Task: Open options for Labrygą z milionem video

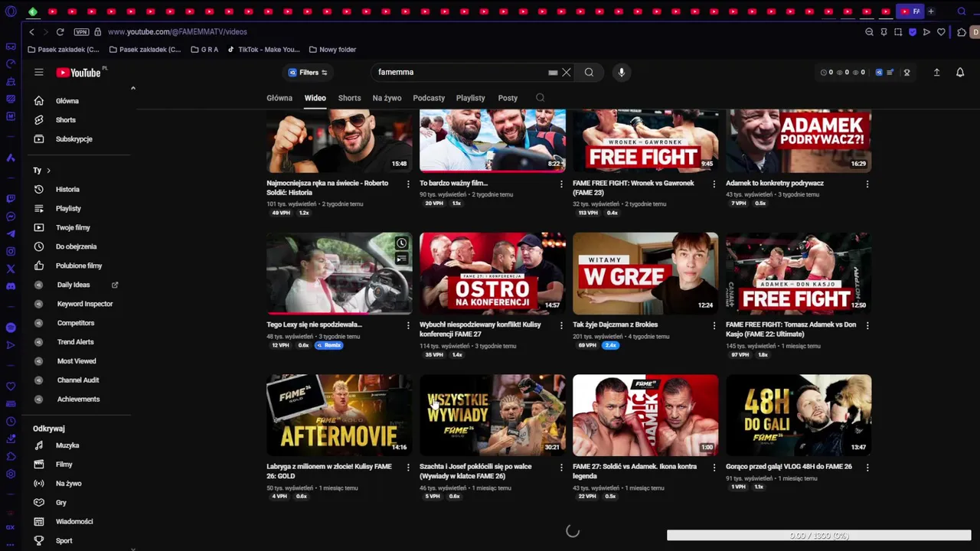Action: [x=408, y=467]
